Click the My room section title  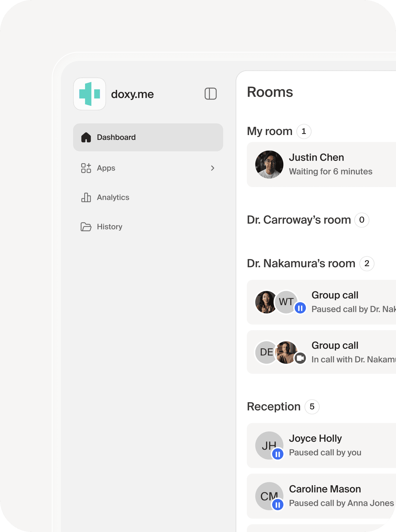(270, 131)
